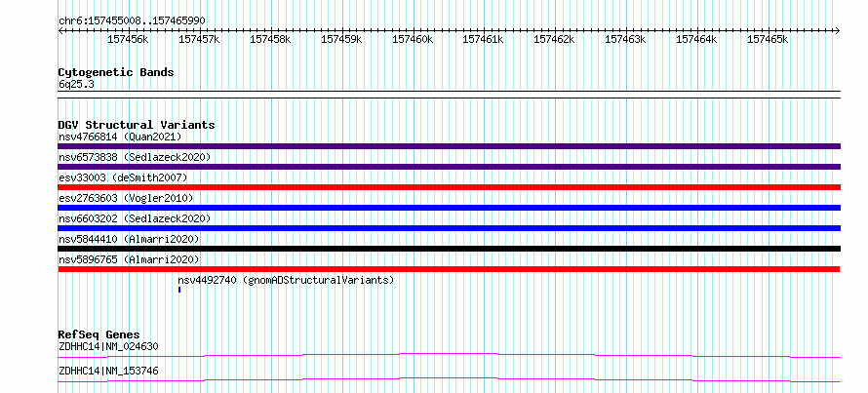Click the DGV Structural Variants track title
868x393 pixels.
point(137,125)
